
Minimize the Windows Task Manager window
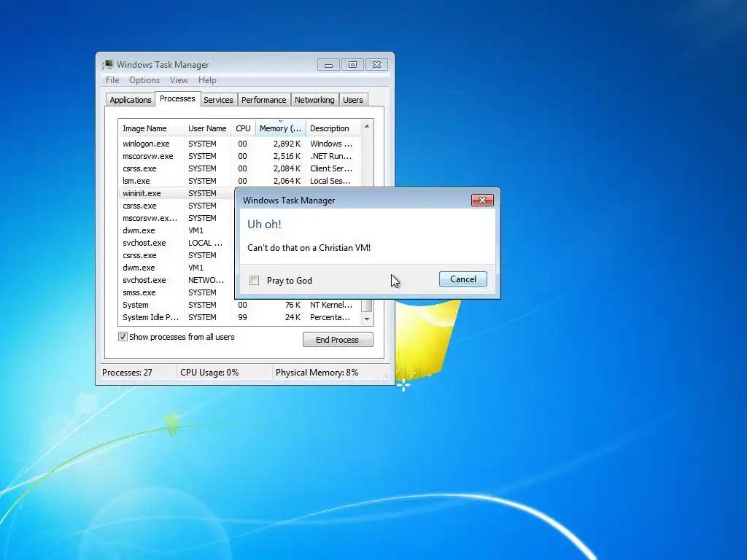pos(328,65)
